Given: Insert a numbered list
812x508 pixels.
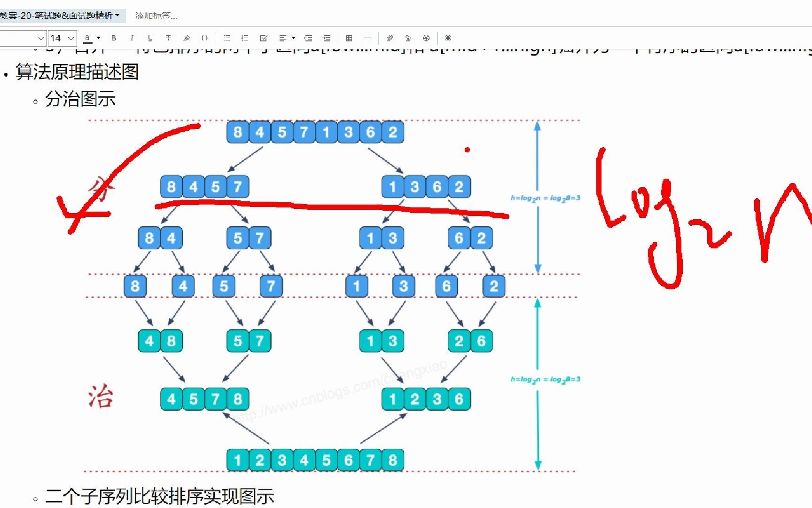Looking at the screenshot, I should coord(245,38).
